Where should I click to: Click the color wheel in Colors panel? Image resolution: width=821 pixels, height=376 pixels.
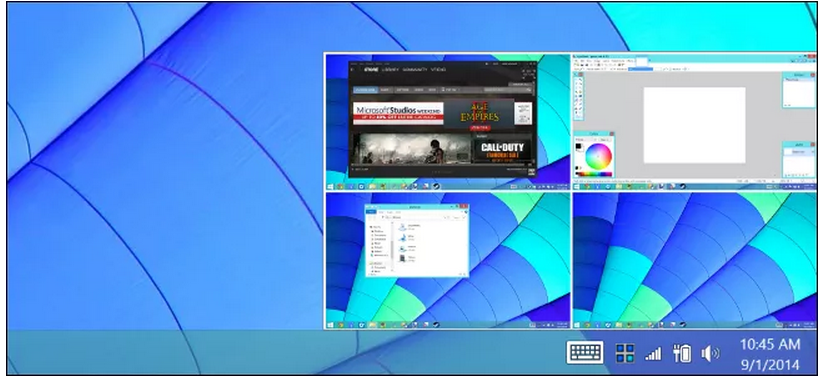coord(598,156)
